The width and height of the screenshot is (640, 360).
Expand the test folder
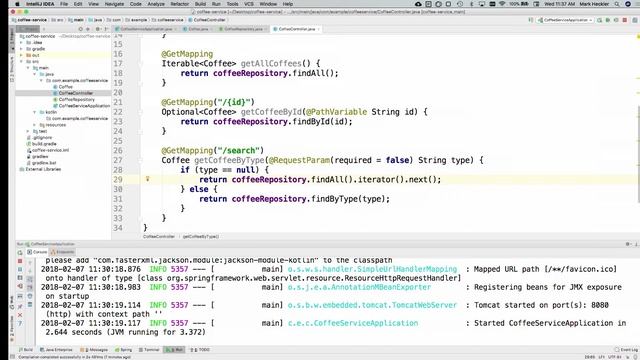(28, 131)
